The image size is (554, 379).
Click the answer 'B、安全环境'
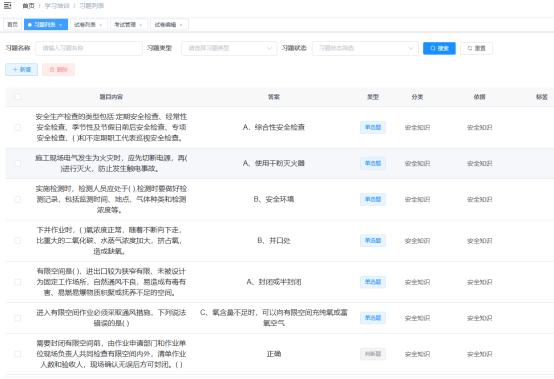pyautogui.click(x=274, y=200)
